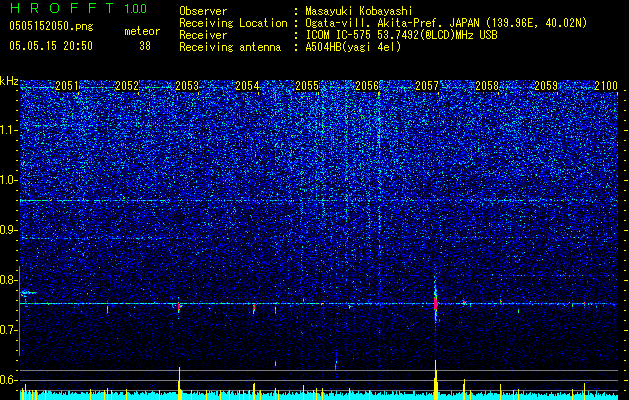
Task: Click the 2058 time marker
Action: pos(487,86)
